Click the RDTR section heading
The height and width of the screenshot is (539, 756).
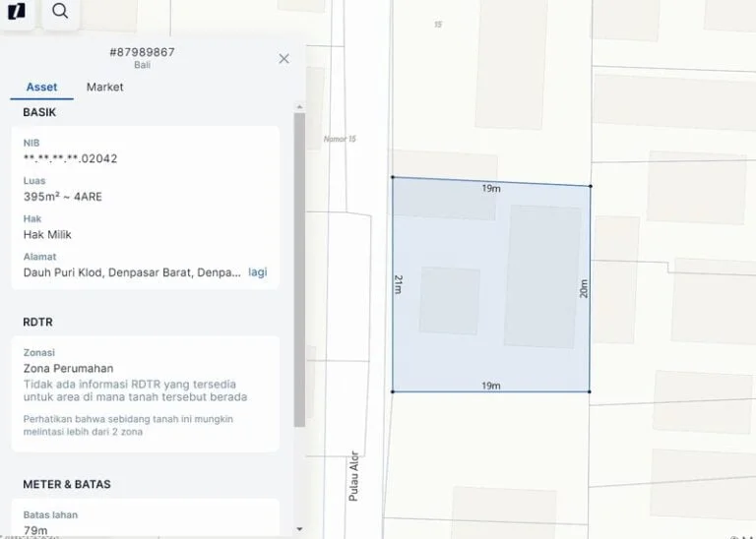pyautogui.click(x=37, y=322)
